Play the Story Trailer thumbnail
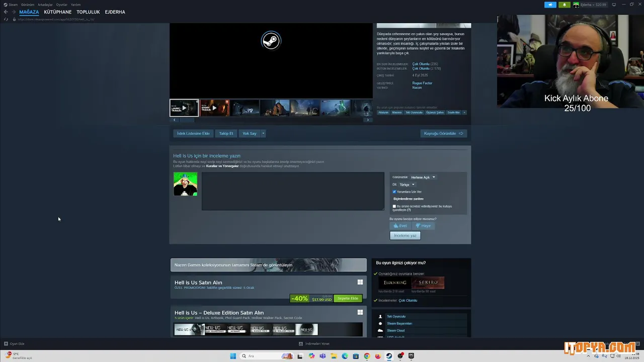 (x=214, y=108)
